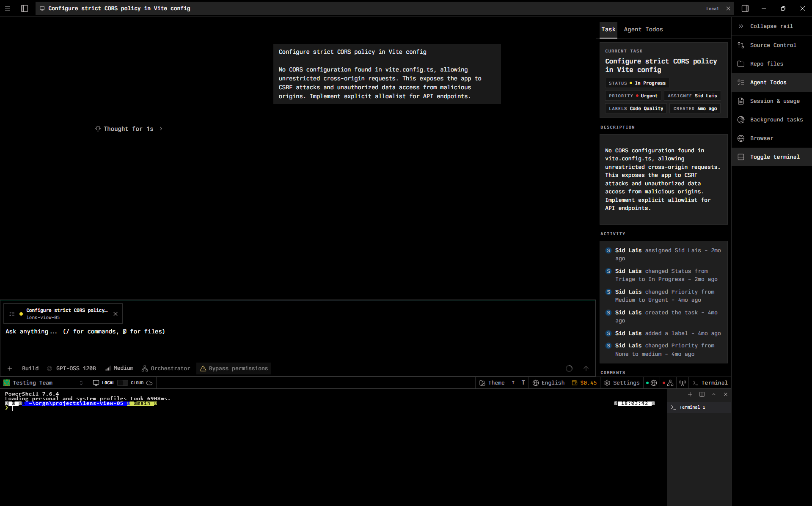The height and width of the screenshot is (506, 812).
Task: Open the Testing Team workspace switcher
Action: [x=44, y=383]
